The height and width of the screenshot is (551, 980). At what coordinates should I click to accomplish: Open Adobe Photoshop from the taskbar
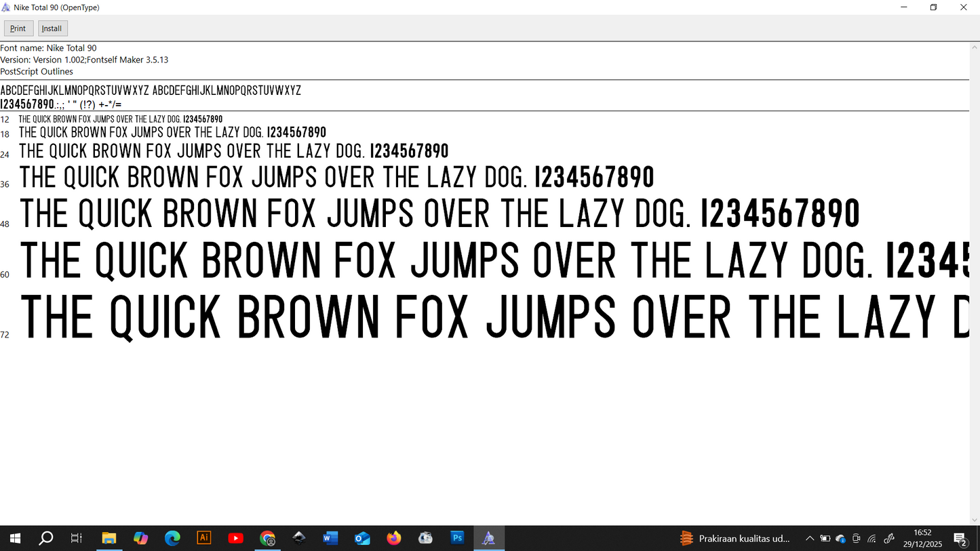(458, 539)
